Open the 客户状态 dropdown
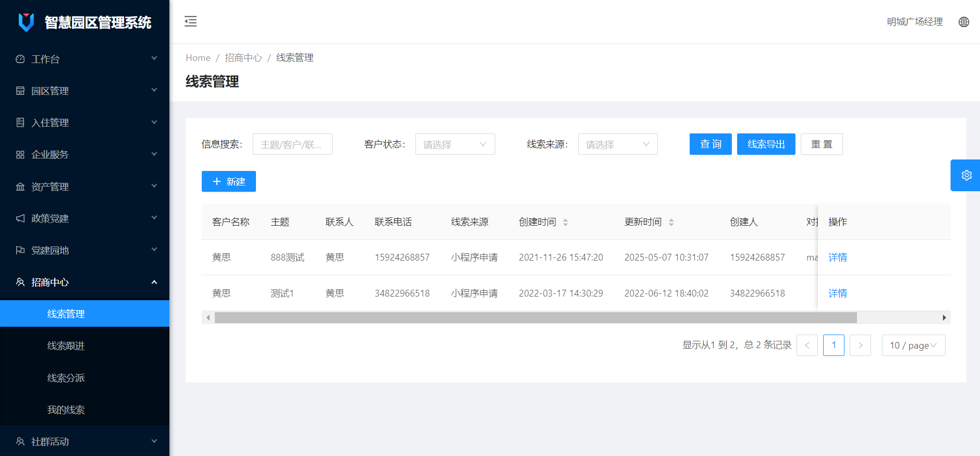Image resolution: width=980 pixels, height=456 pixels. [455, 144]
